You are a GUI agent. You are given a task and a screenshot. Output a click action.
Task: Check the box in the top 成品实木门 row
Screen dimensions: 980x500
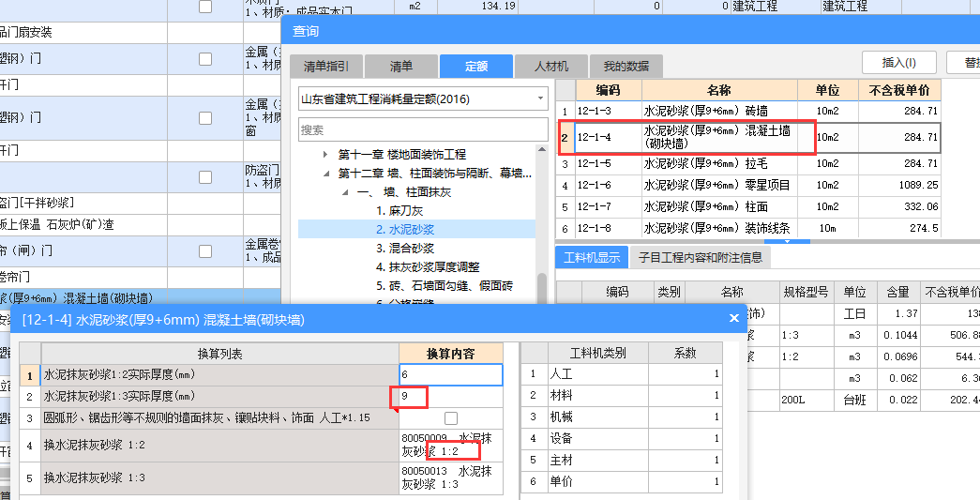click(205, 7)
